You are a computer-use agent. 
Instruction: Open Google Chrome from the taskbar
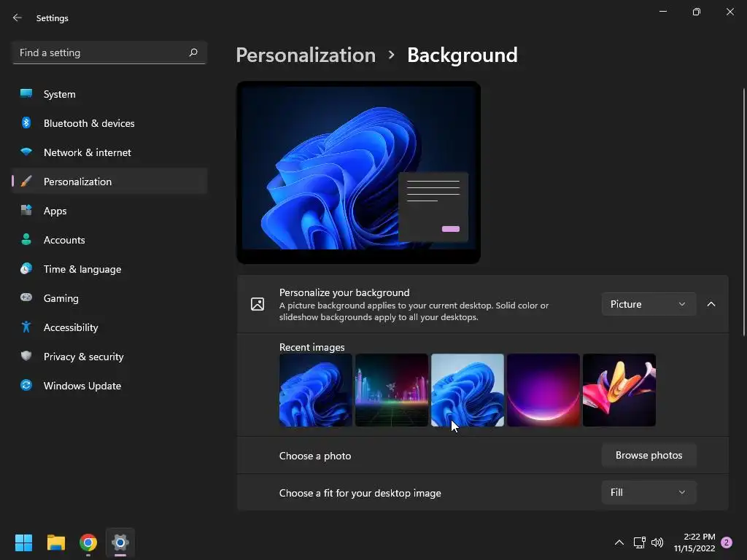(88, 542)
